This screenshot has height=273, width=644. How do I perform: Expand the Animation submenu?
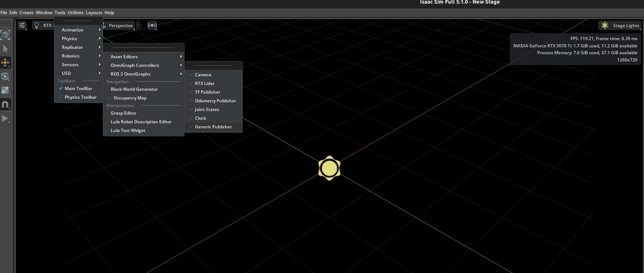tap(79, 30)
